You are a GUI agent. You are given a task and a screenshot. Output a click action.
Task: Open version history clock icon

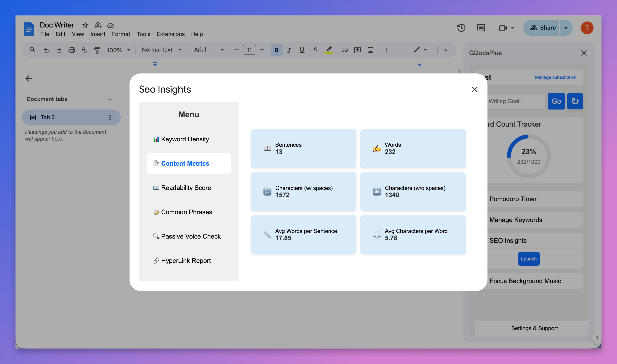coord(461,28)
